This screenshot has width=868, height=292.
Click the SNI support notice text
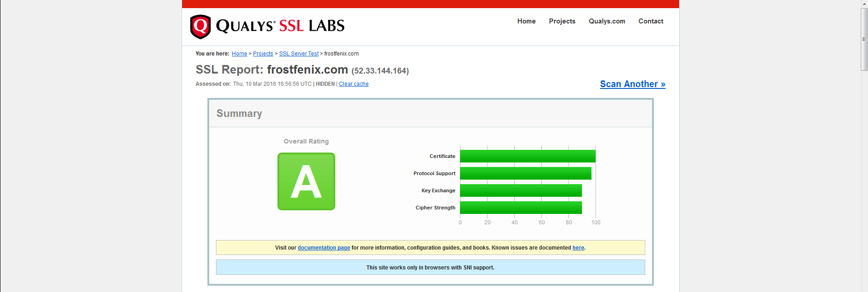430,268
